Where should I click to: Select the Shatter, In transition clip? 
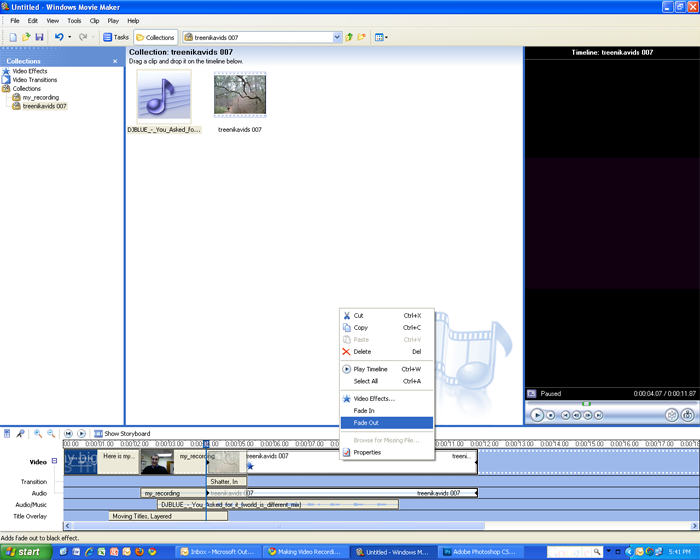226,481
